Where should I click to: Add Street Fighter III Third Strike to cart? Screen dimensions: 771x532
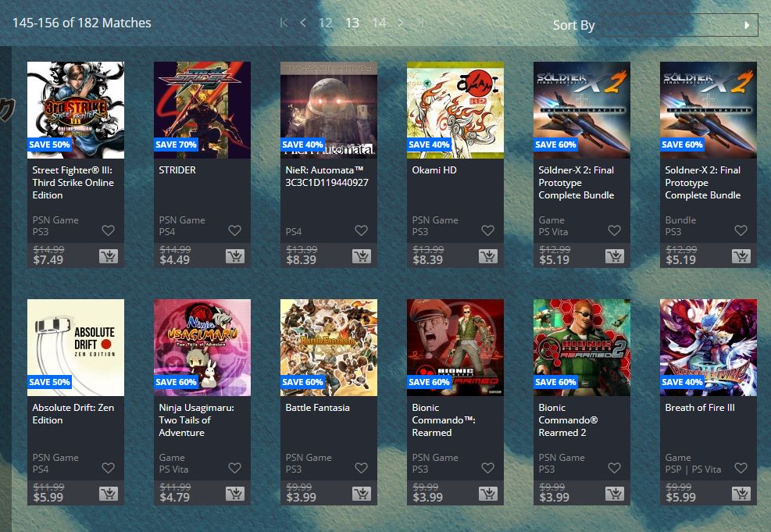click(109, 255)
